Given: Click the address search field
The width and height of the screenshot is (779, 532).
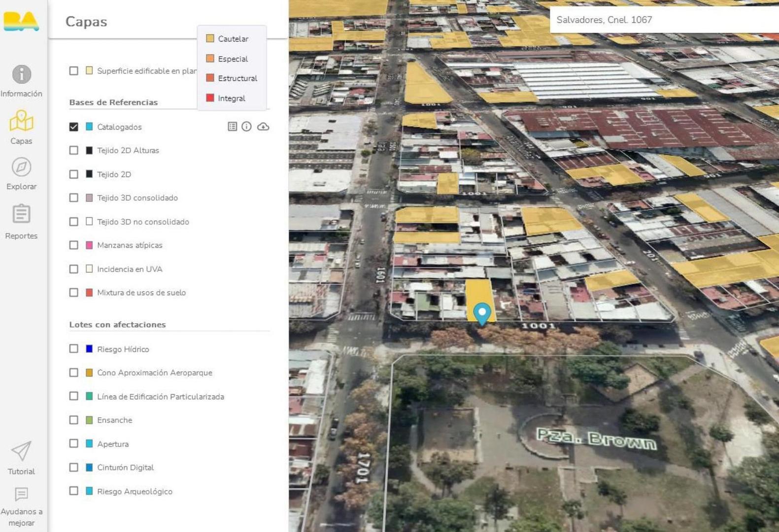Looking at the screenshot, I should (x=660, y=20).
